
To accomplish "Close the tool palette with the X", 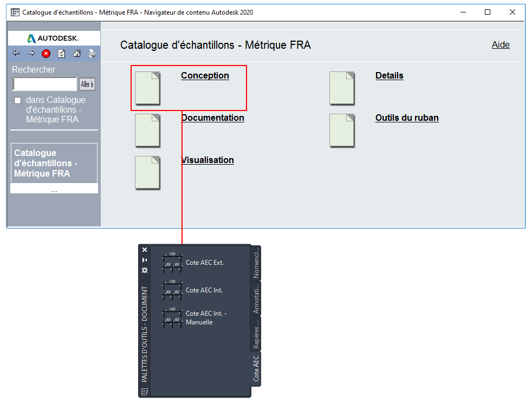I will (145, 250).
